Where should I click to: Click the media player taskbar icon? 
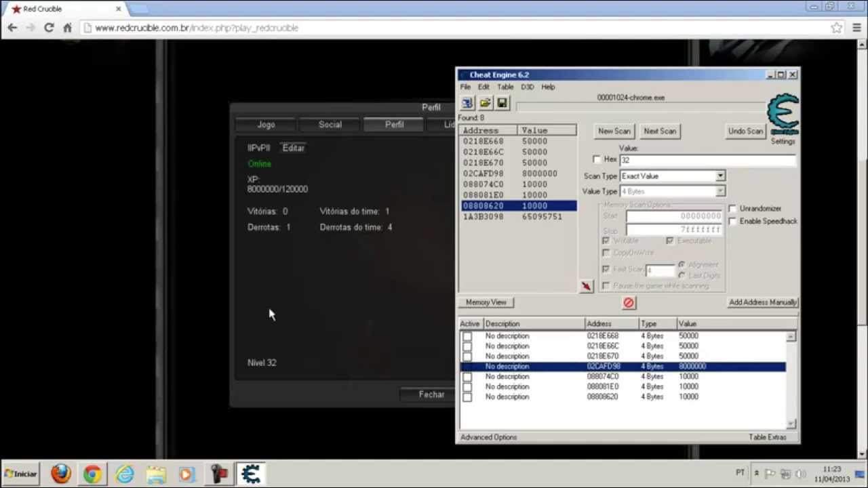point(187,474)
